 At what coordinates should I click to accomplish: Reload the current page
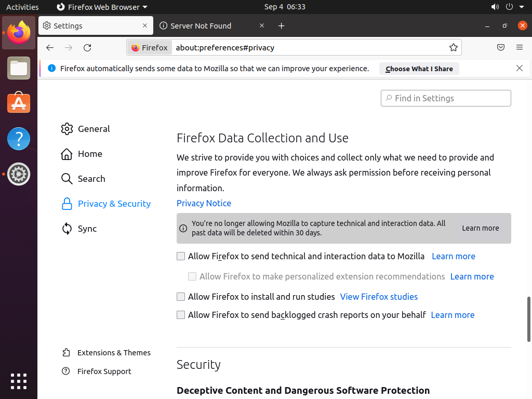(x=87, y=47)
